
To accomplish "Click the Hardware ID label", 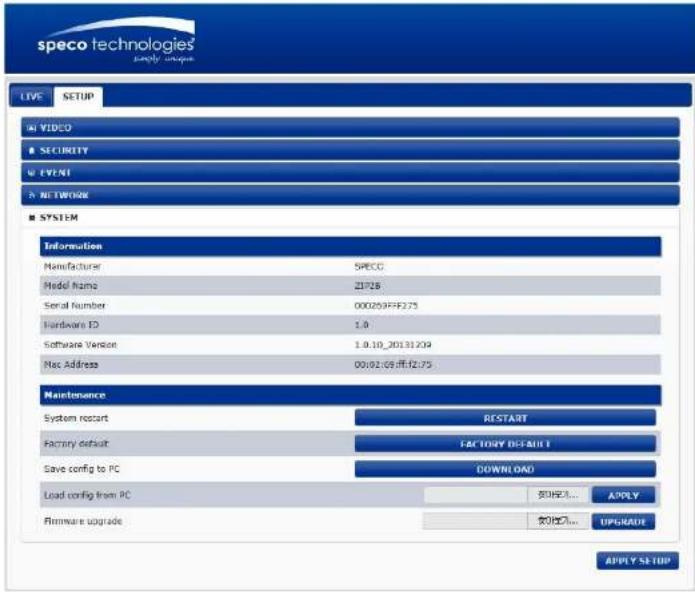I will pos(71,325).
